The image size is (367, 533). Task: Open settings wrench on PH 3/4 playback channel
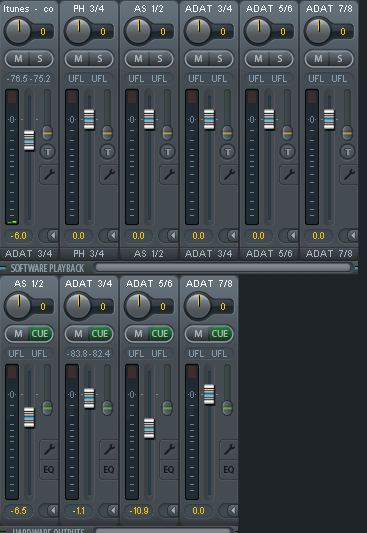[x=109, y=175]
